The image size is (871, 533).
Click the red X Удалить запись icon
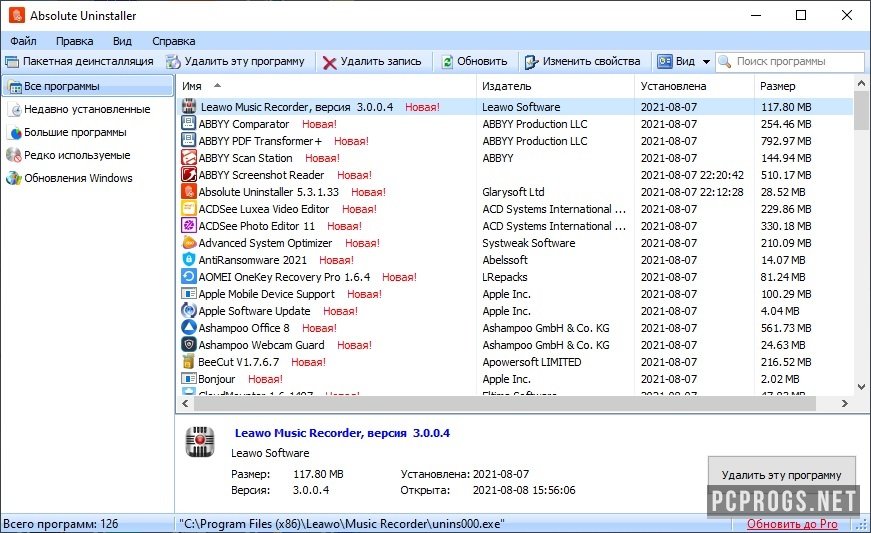329,61
